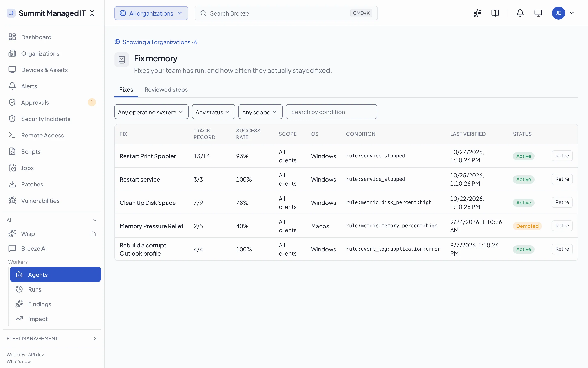The image size is (588, 368).
Task: Click the Search by condition field
Action: (331, 112)
